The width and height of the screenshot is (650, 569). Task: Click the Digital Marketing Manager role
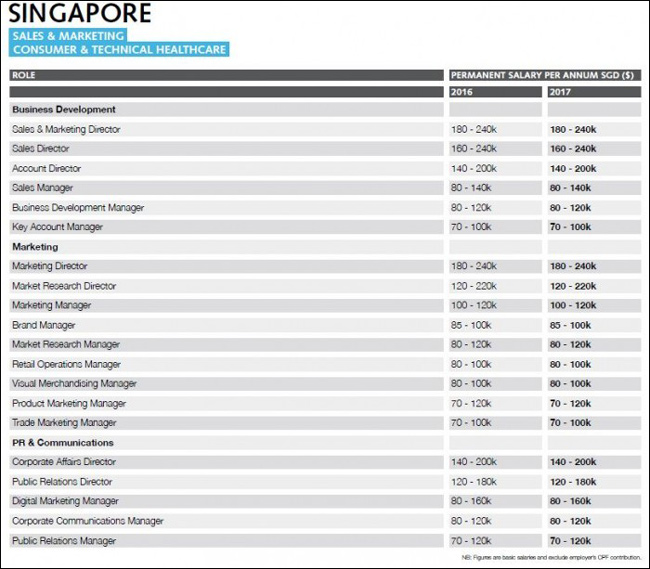click(65, 501)
